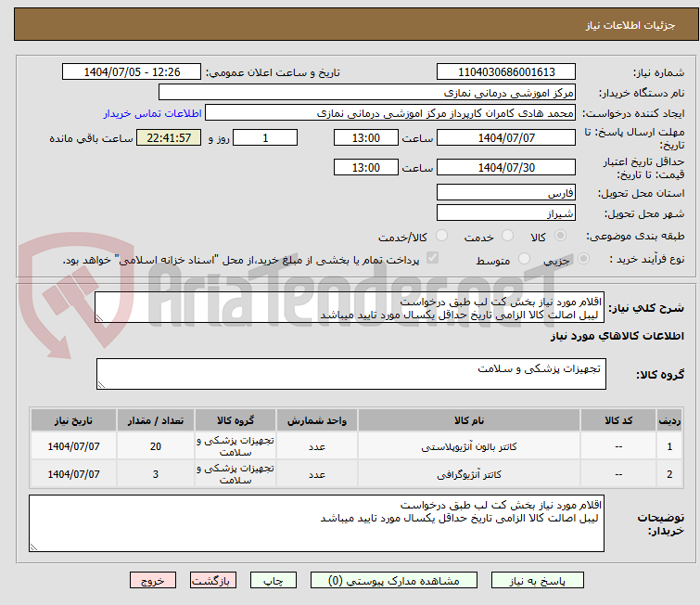Screen dimensions: 700x605
Task: Open 'اطلاعات تماس خریدار' link
Action: tap(153, 113)
